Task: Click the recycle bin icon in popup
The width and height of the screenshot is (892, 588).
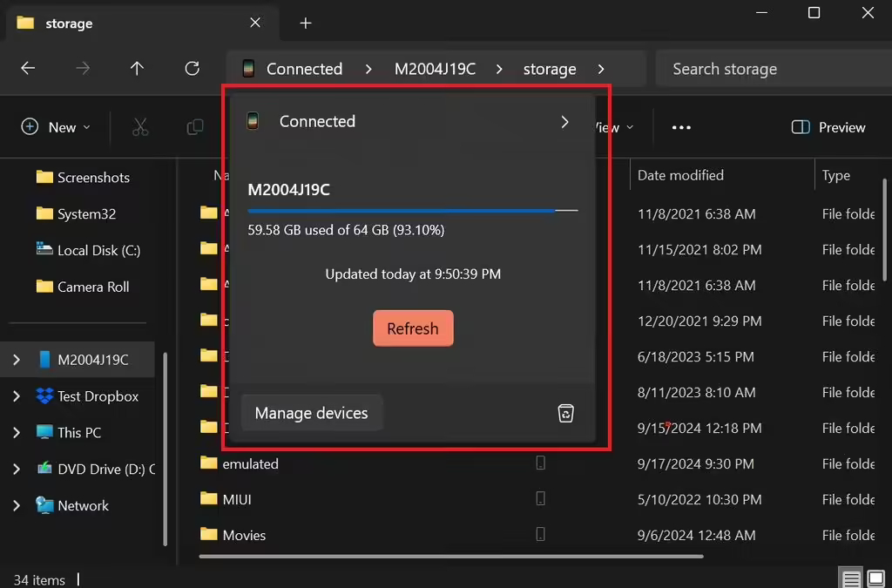Action: (x=566, y=413)
